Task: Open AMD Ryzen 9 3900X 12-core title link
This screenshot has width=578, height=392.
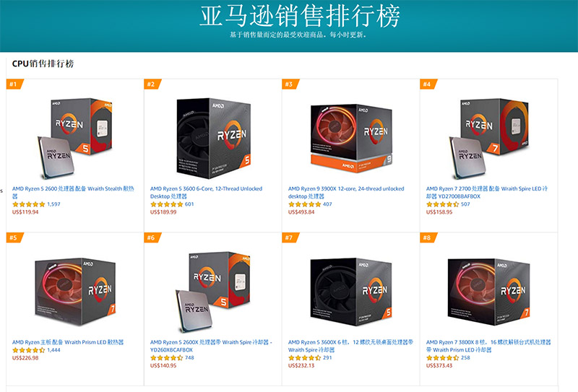Action: click(x=346, y=192)
